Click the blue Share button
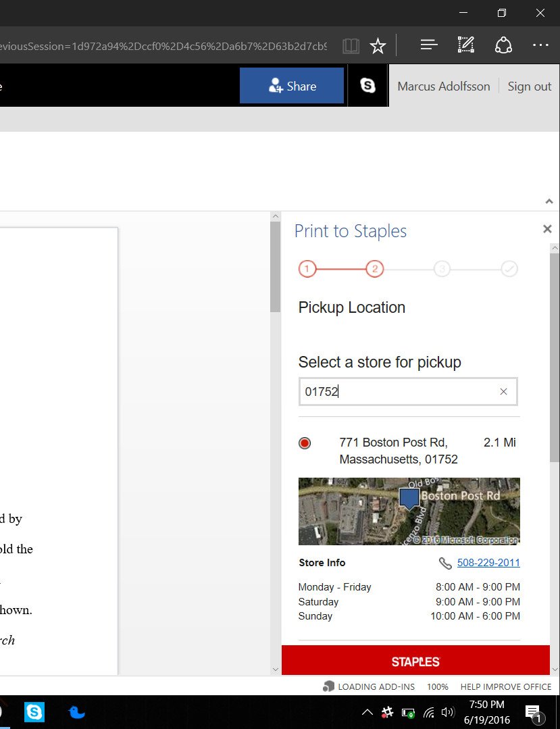This screenshot has width=560, height=729. click(x=292, y=86)
